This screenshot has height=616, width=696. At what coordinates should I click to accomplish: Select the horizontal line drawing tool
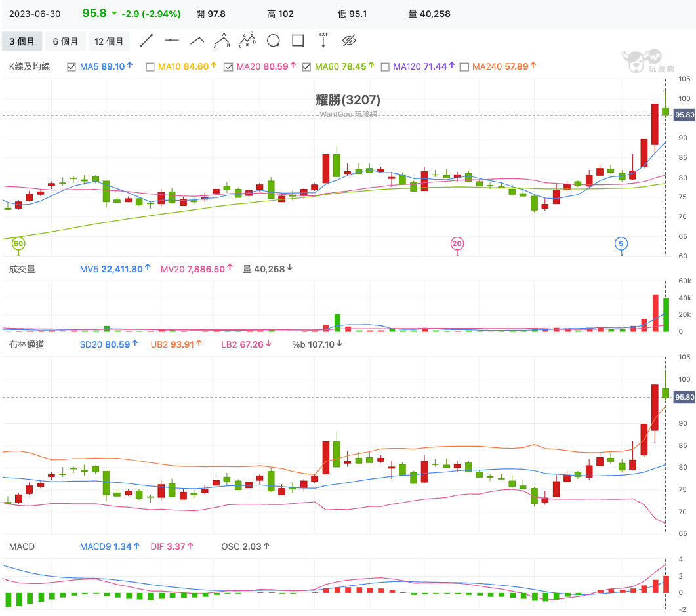click(x=172, y=41)
